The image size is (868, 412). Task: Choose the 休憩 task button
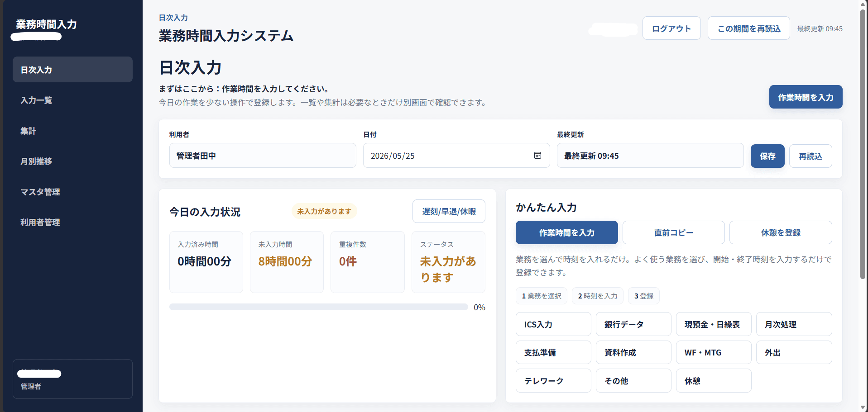pyautogui.click(x=714, y=381)
